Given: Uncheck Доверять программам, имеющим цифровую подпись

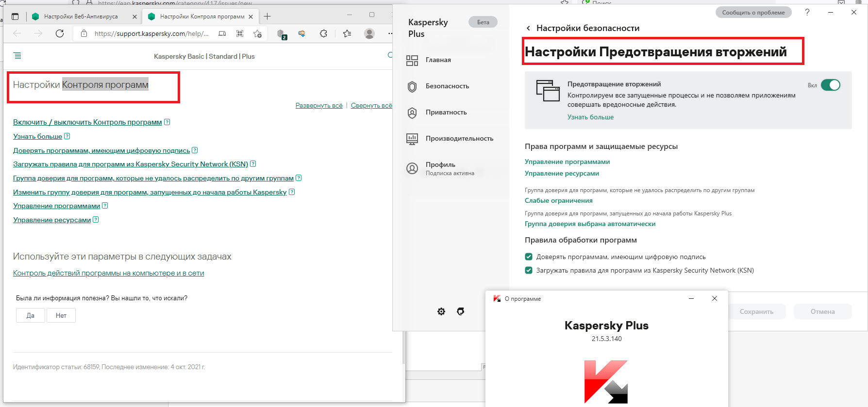Looking at the screenshot, I should (x=529, y=257).
